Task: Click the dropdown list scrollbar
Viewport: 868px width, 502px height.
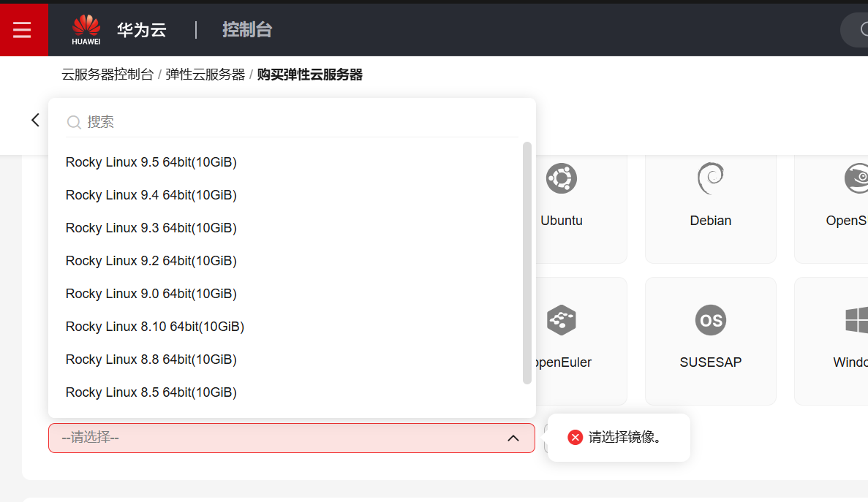Action: point(527,263)
